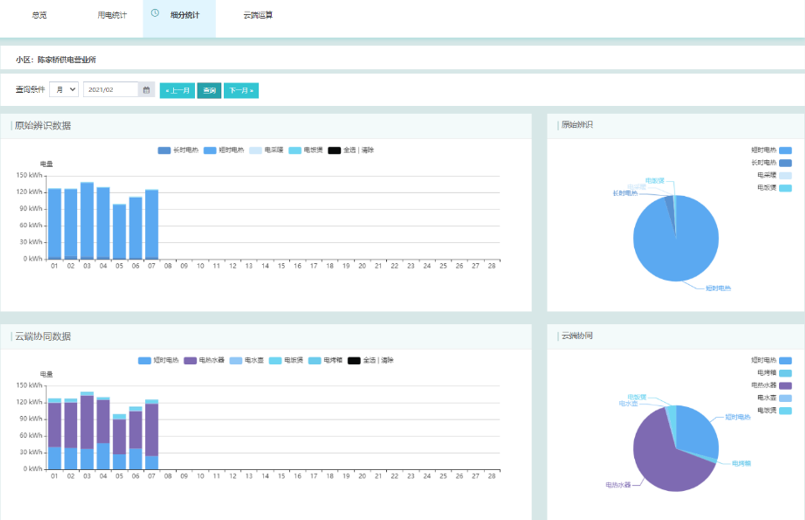Switch to the 用电统计 tab
Image resolution: width=805 pixels, height=520 pixels.
[112, 16]
